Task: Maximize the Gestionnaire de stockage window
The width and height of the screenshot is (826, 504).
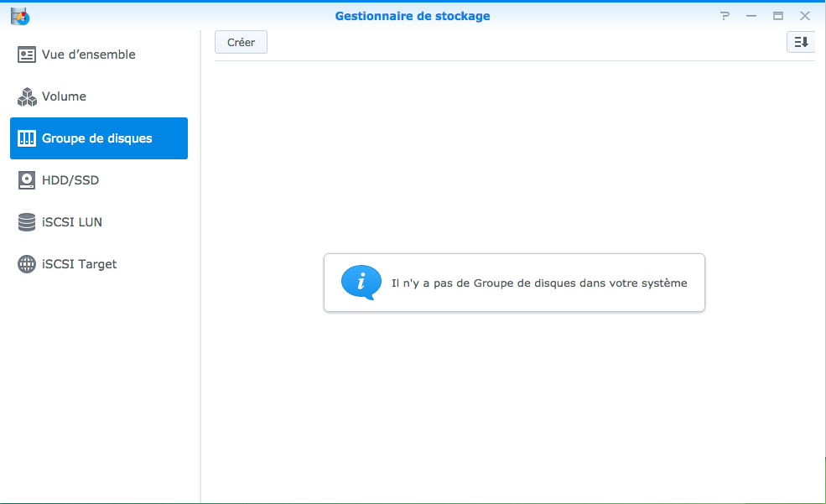Action: (x=778, y=16)
